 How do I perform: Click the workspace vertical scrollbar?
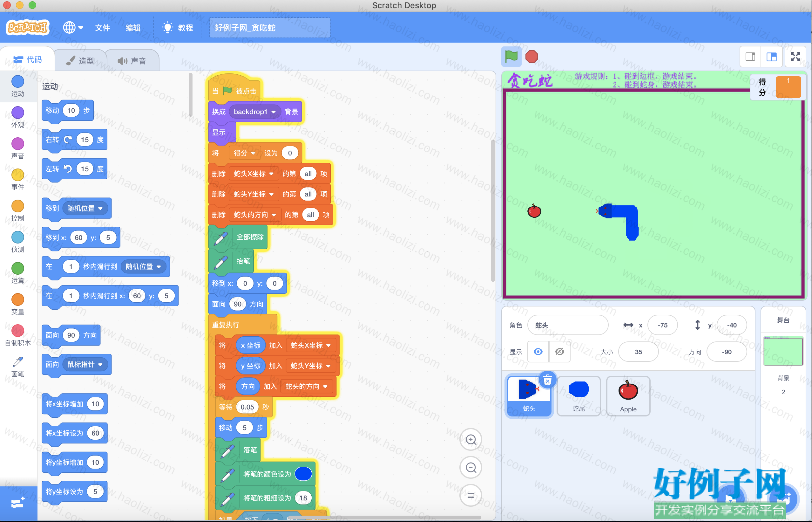[x=493, y=210]
